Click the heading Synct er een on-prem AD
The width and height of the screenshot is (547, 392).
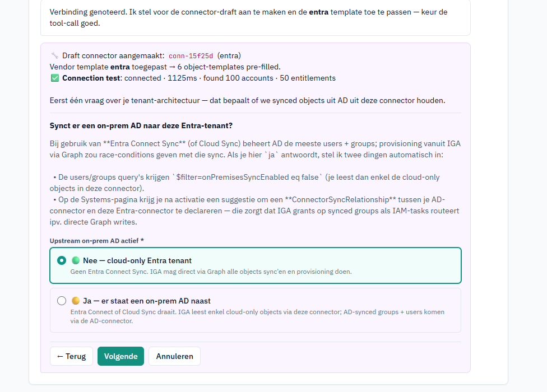141,126
